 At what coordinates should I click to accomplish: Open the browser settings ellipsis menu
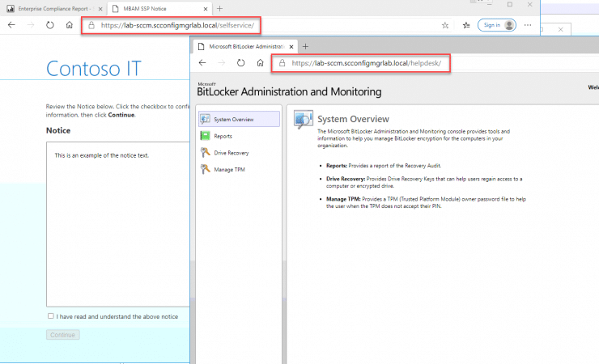528,25
